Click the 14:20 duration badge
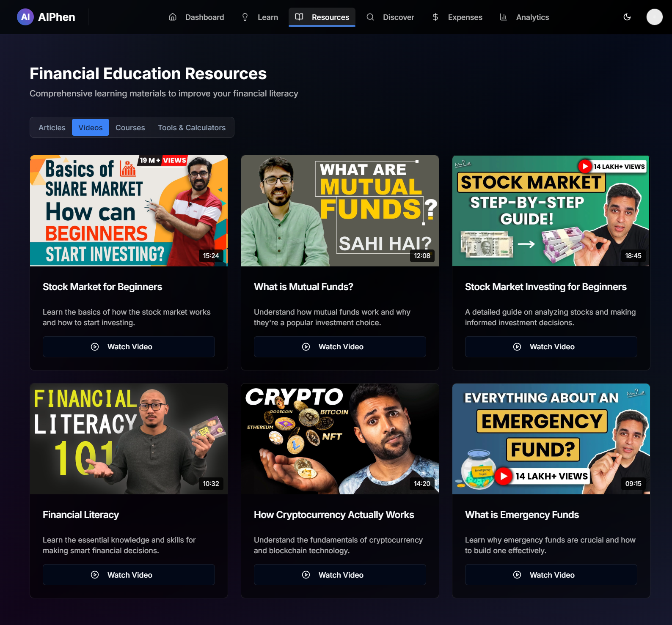The height and width of the screenshot is (625, 672). pyautogui.click(x=422, y=483)
